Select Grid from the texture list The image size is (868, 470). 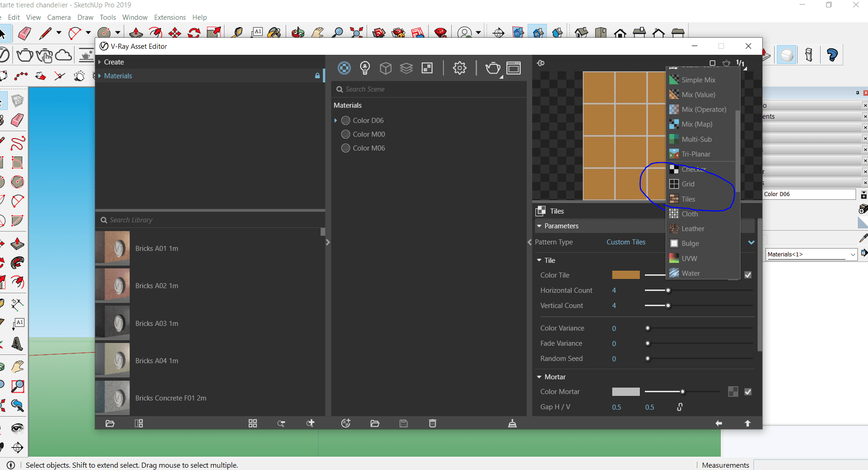(x=688, y=184)
